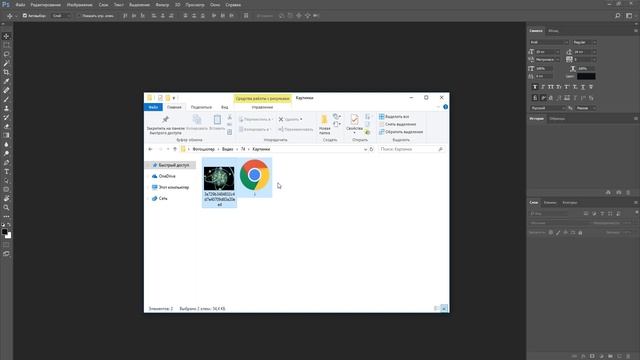Toggle Strikethrough in Character panel

[591, 87]
